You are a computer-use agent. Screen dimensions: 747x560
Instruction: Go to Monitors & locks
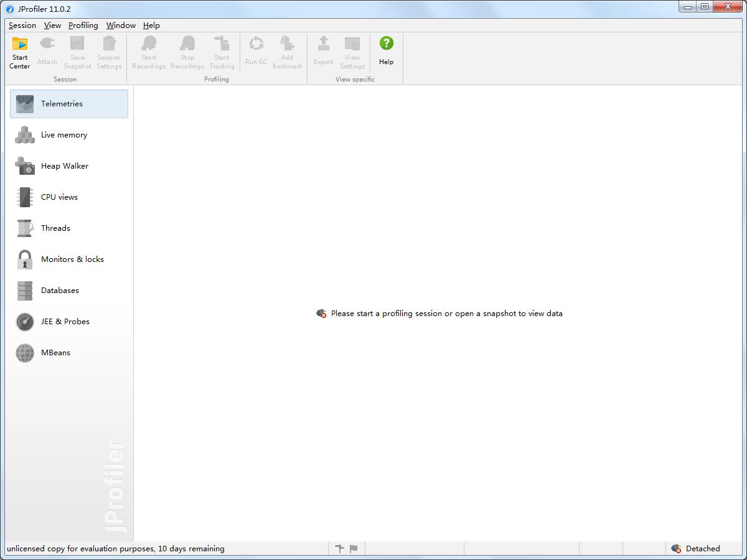click(x=69, y=259)
